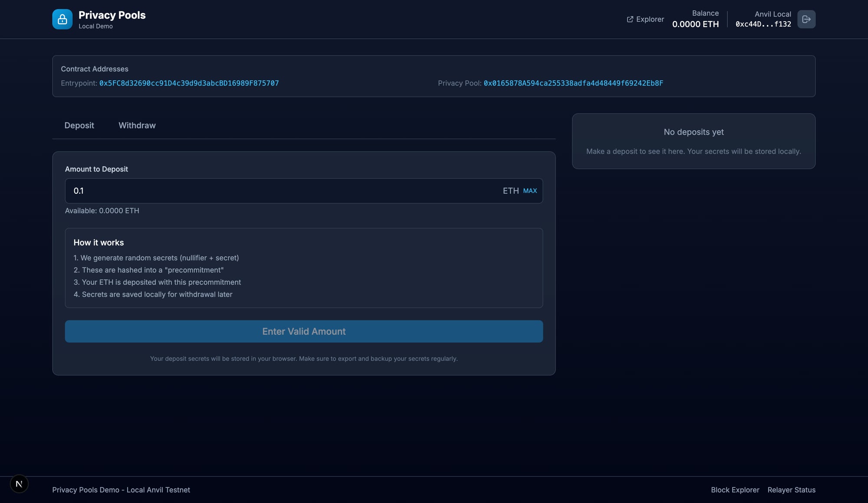Switch to the Withdraw tab

(137, 125)
